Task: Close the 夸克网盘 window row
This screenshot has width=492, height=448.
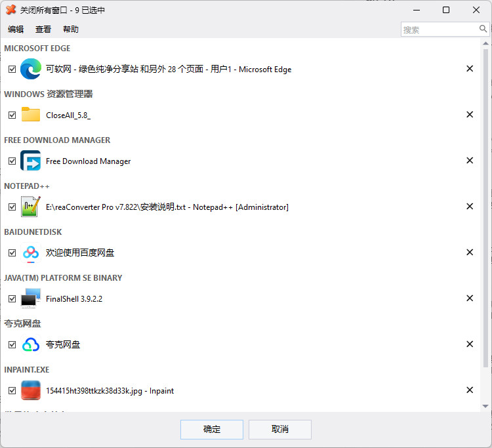Action: point(470,344)
